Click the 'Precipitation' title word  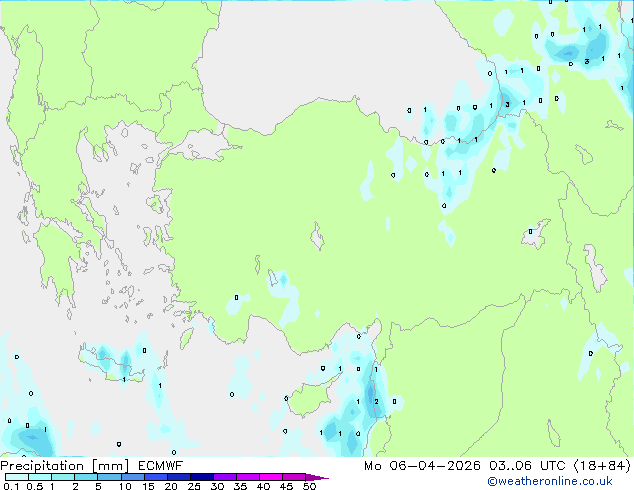(x=42, y=466)
